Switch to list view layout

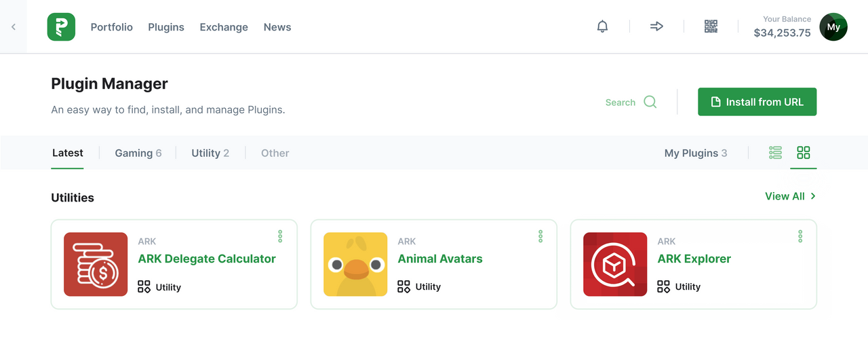pos(775,153)
